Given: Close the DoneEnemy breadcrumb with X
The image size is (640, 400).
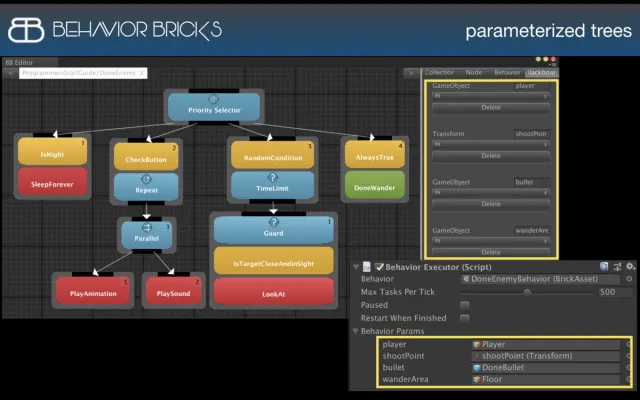Looking at the screenshot, I should [142, 73].
